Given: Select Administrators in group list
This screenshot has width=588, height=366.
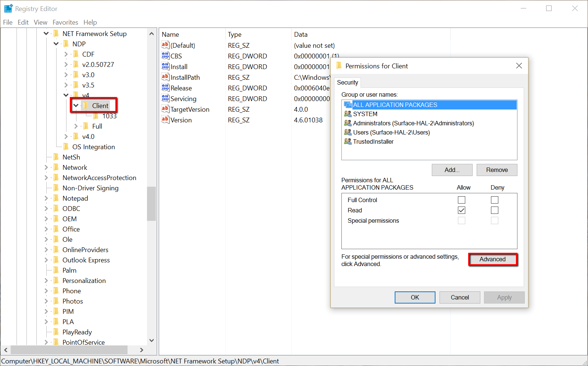Looking at the screenshot, I should point(413,123).
